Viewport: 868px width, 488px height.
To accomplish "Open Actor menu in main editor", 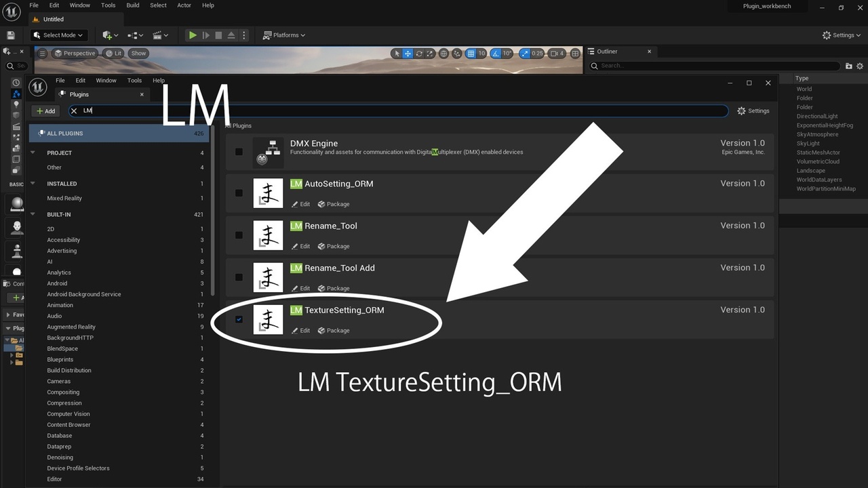I will [x=184, y=5].
